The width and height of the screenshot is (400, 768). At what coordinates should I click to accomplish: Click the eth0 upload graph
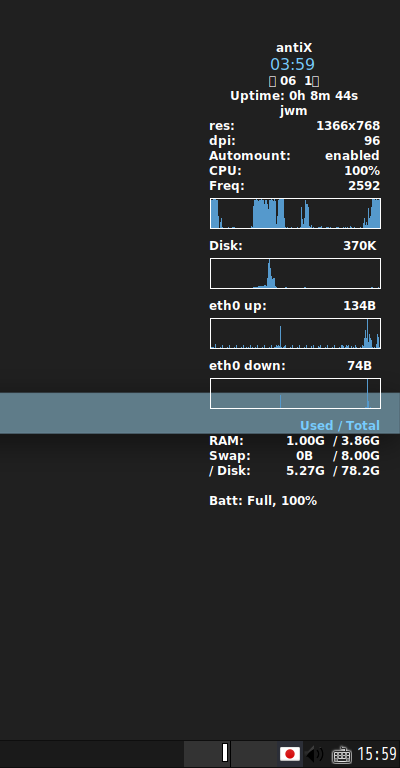[295, 334]
